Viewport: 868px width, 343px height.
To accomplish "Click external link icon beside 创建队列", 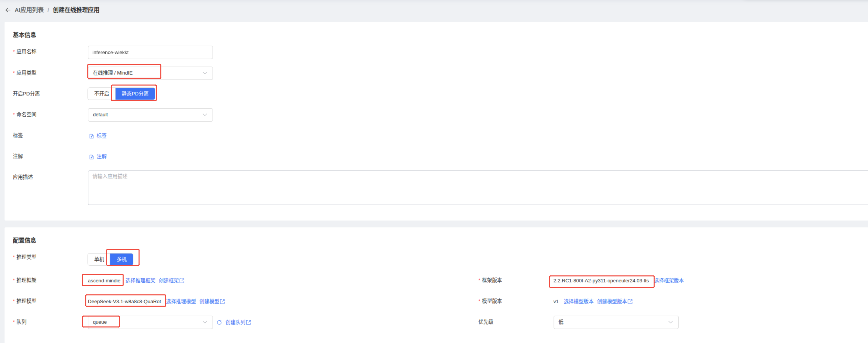I will click(x=249, y=323).
